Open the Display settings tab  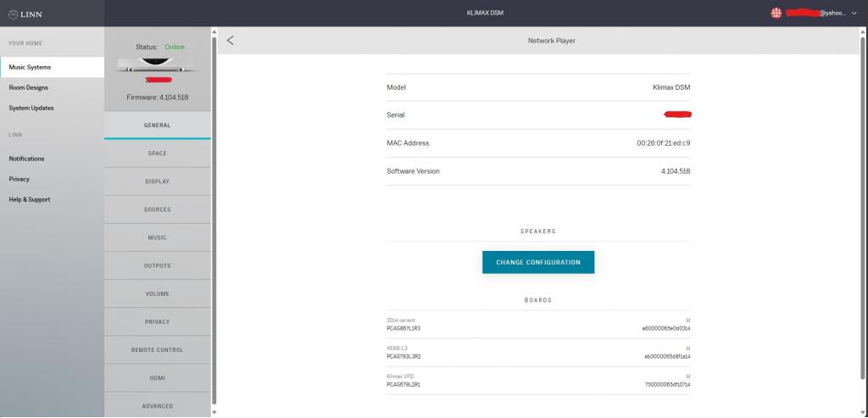click(157, 181)
